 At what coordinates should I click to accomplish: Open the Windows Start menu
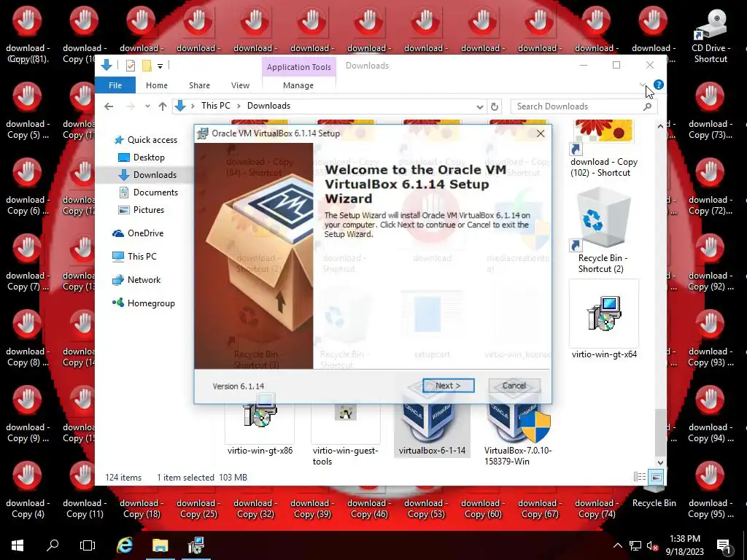(18, 545)
